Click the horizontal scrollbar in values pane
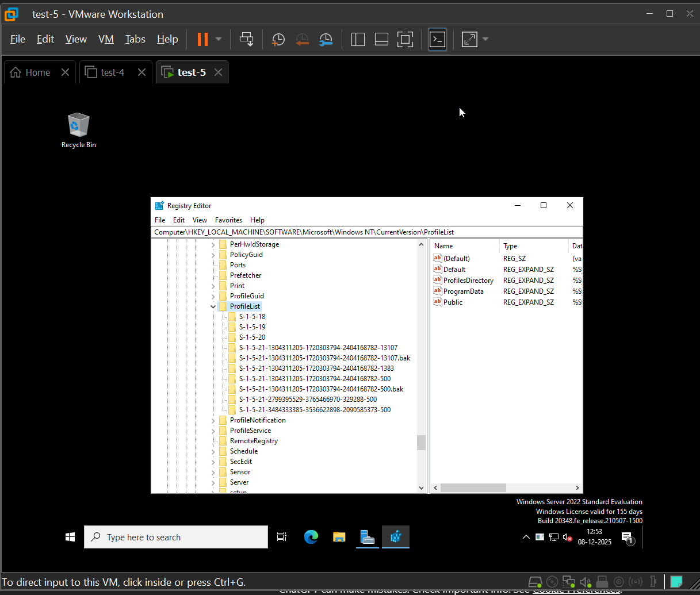Screen dimensions: 700x595 [x=473, y=487]
